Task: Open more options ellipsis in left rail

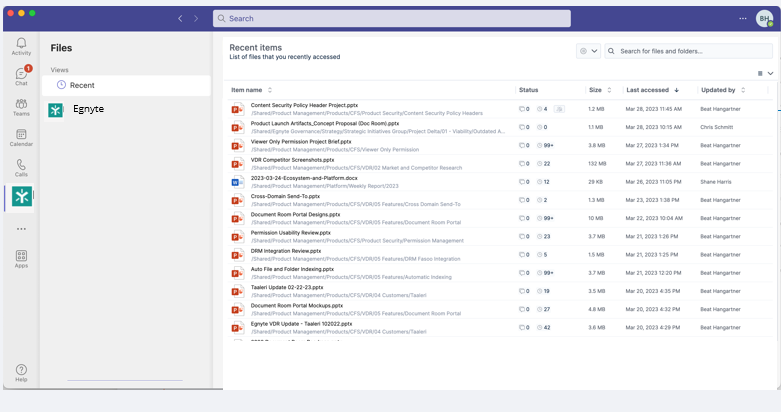Action: click(21, 229)
